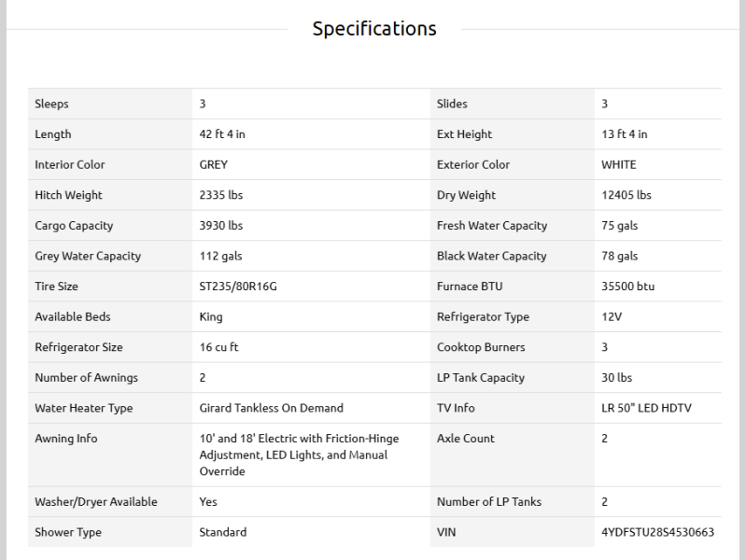Click the Dry Weight label

coord(466,195)
